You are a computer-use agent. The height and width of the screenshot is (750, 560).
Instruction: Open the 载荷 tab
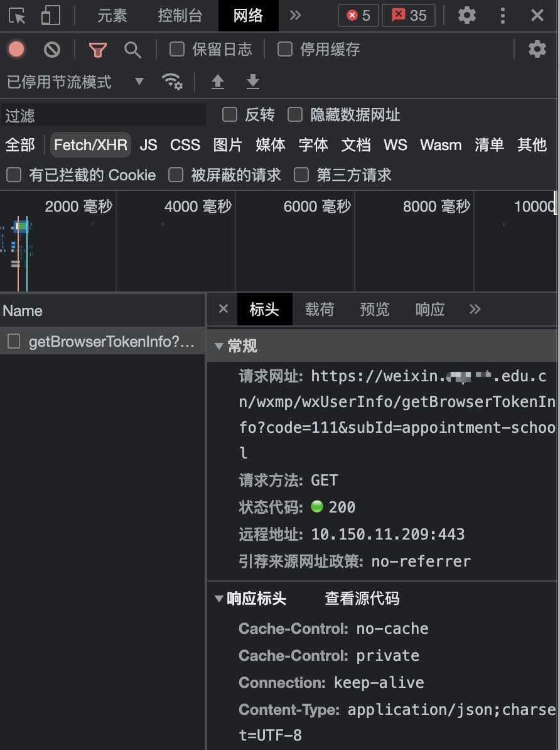tap(320, 309)
